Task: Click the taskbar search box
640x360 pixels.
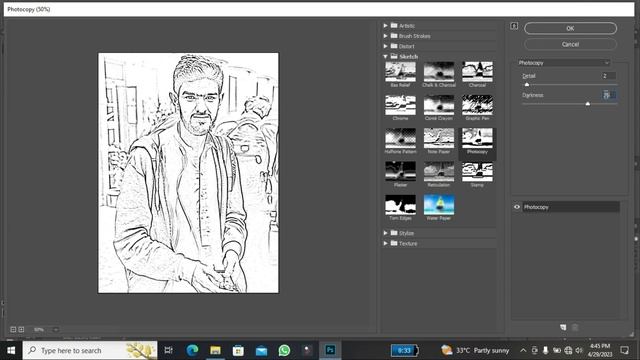Action: tap(90, 350)
